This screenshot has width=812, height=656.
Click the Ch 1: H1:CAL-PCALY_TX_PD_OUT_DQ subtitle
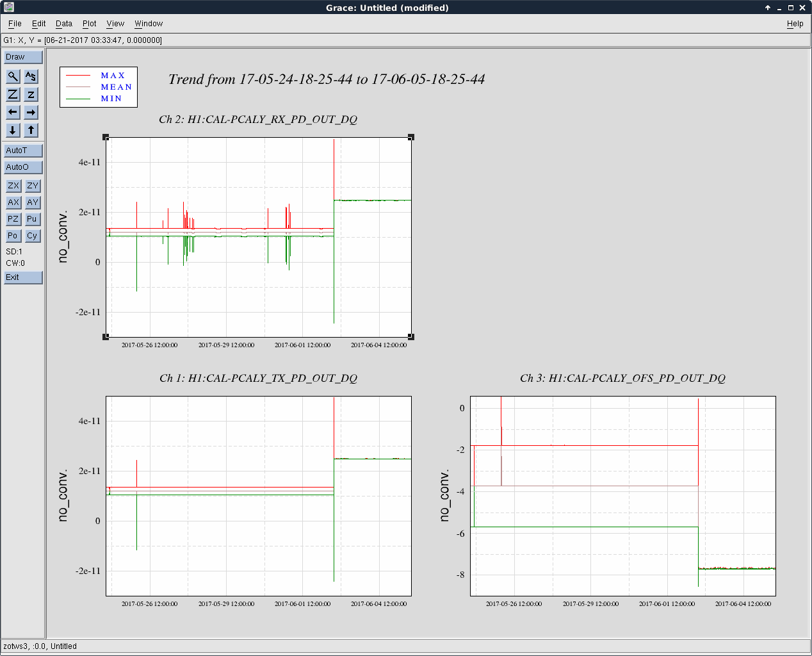258,379
